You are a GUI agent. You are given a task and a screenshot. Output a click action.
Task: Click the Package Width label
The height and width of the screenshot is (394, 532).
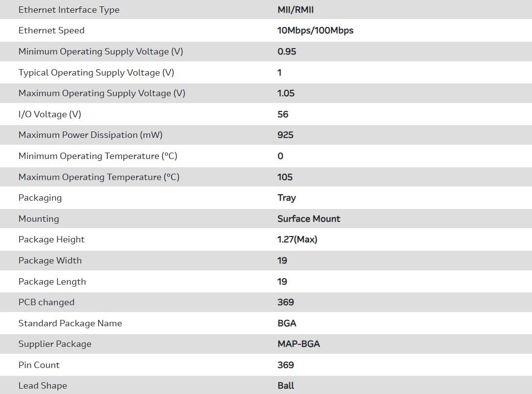[50, 261]
